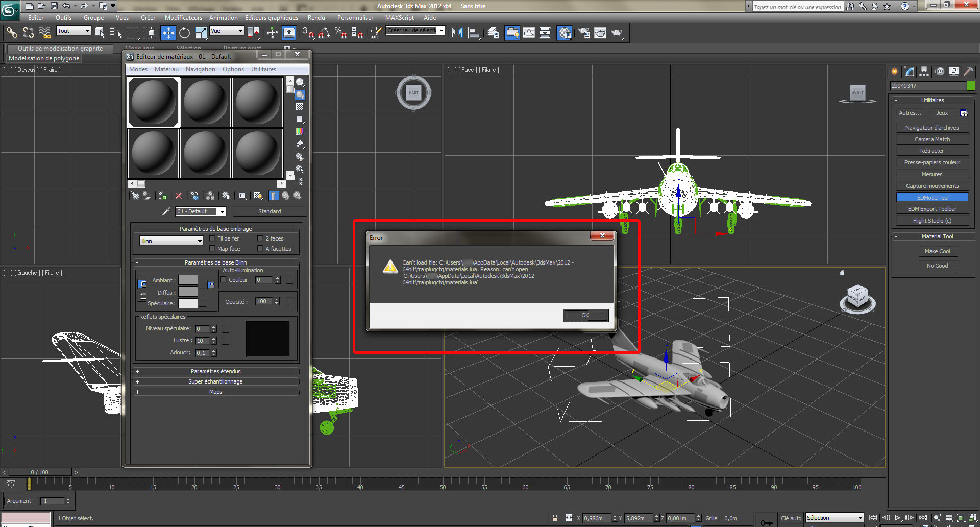Viewport: 980px width, 527px height.
Task: Toggle material editor Background checker icon
Action: point(300,107)
